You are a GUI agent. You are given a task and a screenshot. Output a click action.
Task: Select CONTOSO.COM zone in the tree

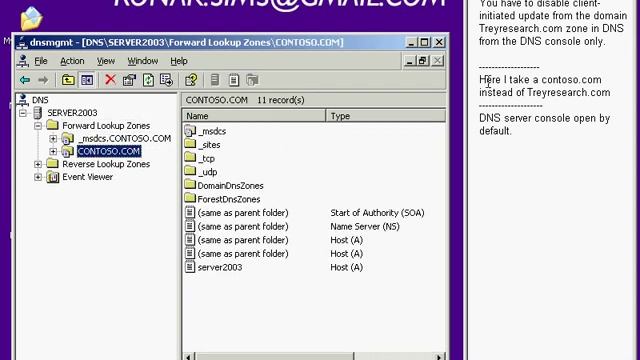click(109, 151)
